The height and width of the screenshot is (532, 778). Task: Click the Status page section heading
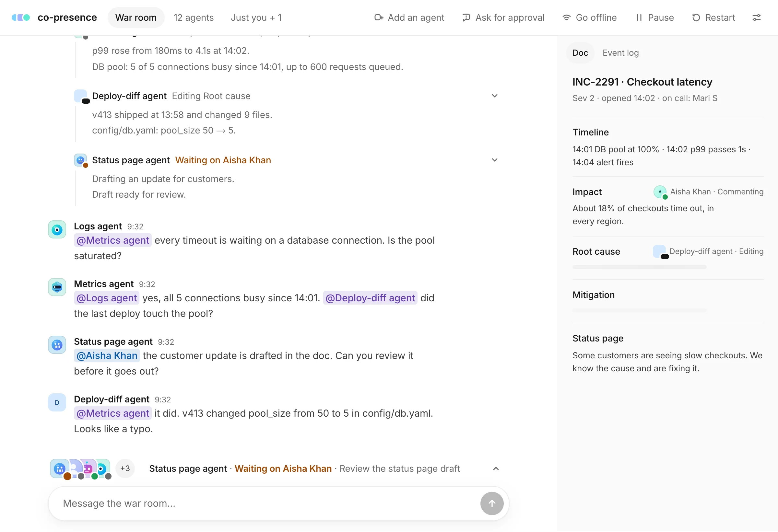pyautogui.click(x=597, y=338)
